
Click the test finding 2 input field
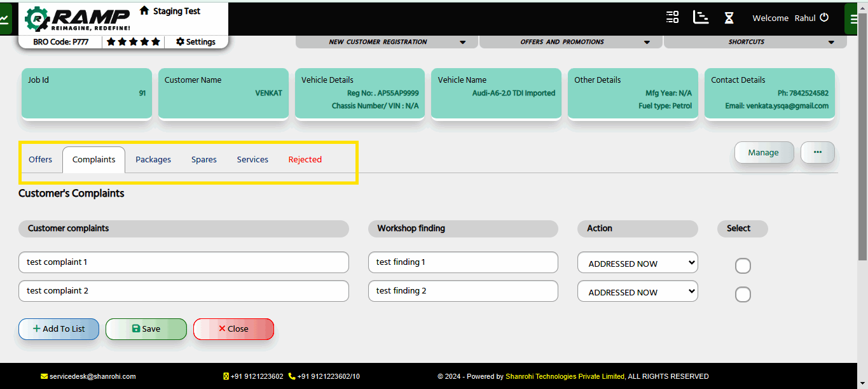463,291
